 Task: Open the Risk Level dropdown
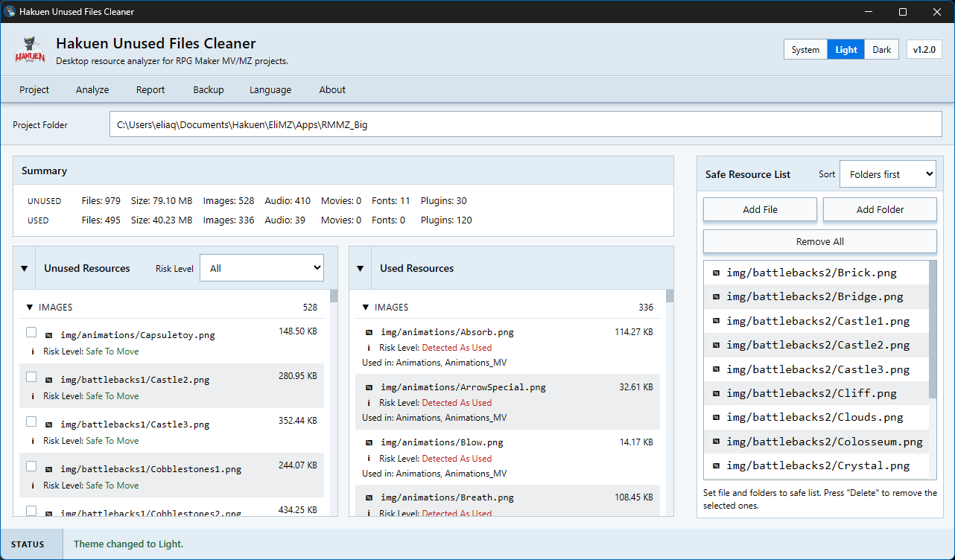coord(261,268)
